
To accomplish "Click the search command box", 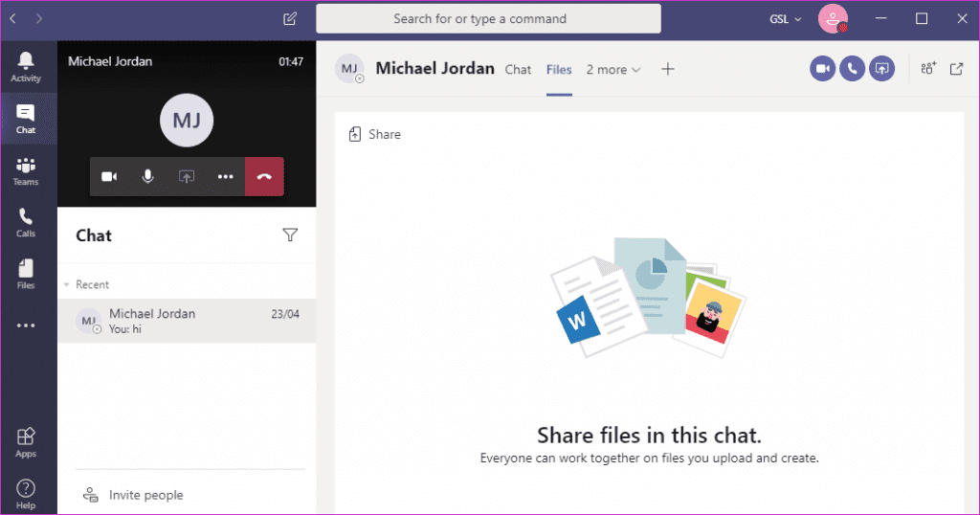I will click(488, 19).
